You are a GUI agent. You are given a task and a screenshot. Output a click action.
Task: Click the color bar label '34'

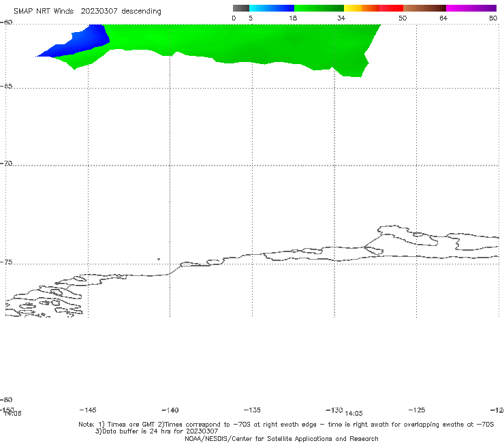341,18
